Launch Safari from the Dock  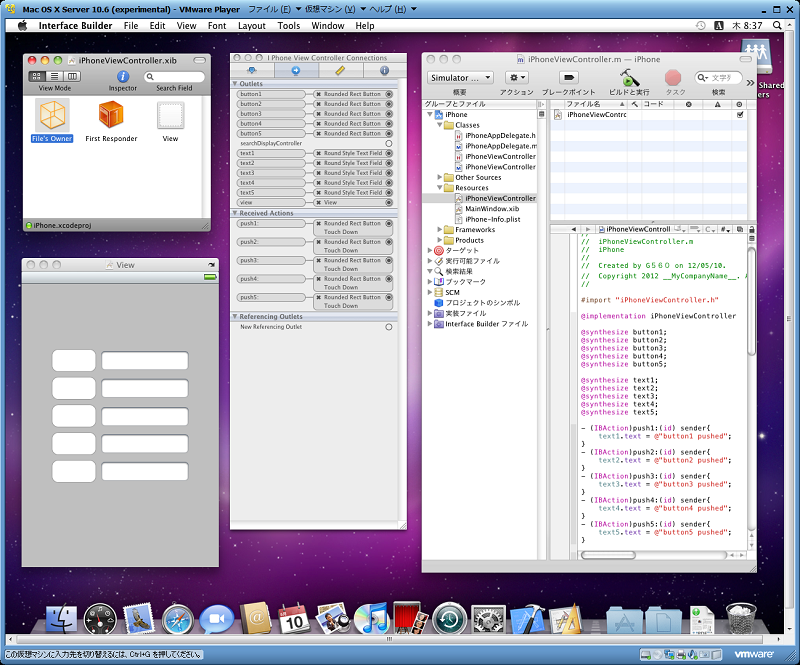pos(178,620)
